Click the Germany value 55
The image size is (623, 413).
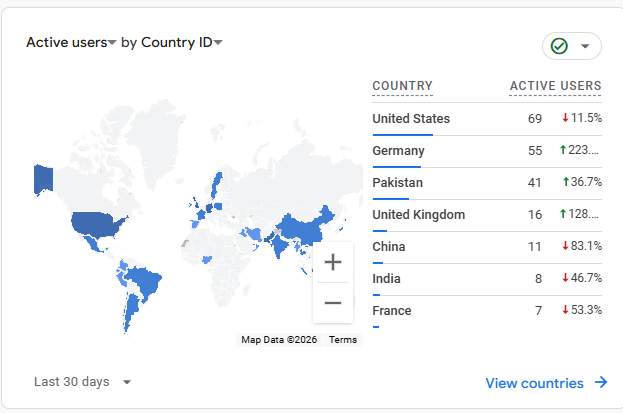535,151
